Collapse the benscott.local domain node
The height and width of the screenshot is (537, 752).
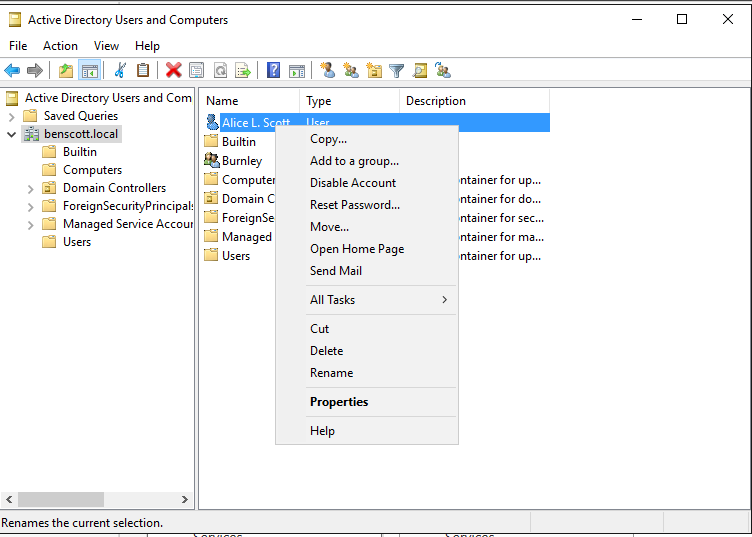[x=12, y=134]
